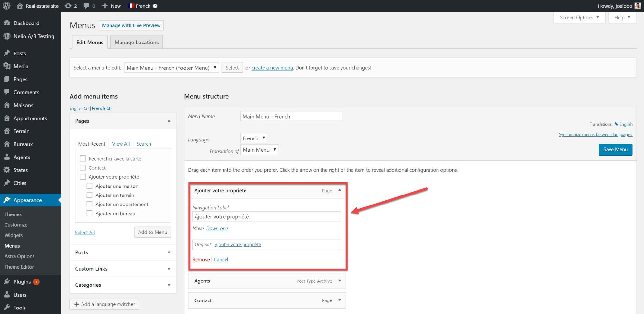Image resolution: width=644 pixels, height=314 pixels.
Task: Open the joelobo user avatar
Action: point(638,6)
